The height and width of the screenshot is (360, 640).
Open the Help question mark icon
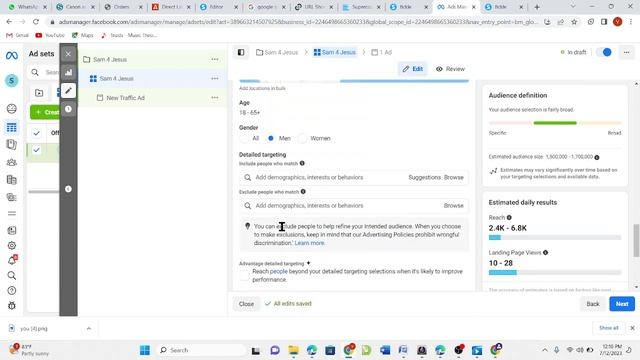point(11,291)
